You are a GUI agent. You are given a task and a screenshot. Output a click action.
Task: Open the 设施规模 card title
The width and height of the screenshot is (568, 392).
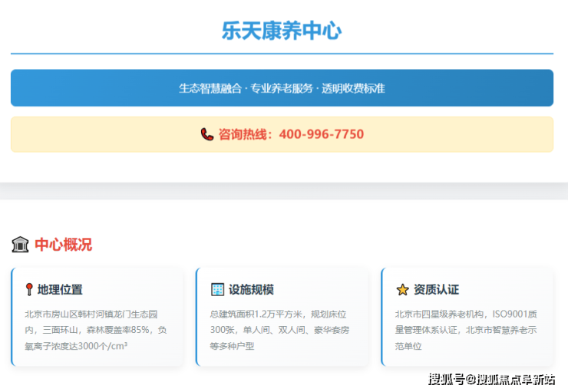[252, 289]
